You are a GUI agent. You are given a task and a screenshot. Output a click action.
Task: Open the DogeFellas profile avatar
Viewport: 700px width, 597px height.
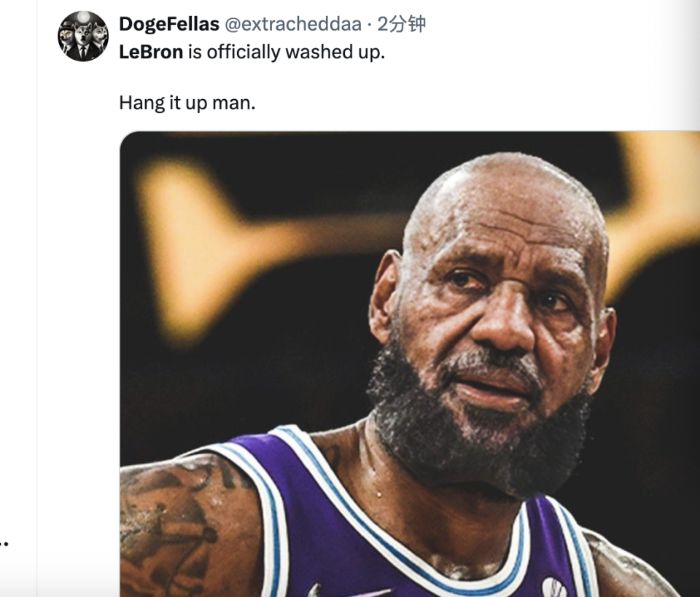[83, 36]
